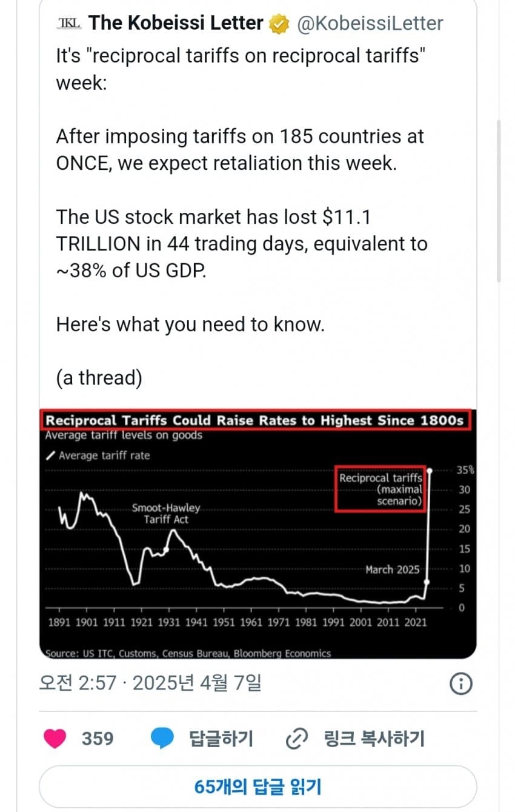This screenshot has width=515, height=812.
Task: Open The Kobeissi Letter profile name
Action: 176,24
